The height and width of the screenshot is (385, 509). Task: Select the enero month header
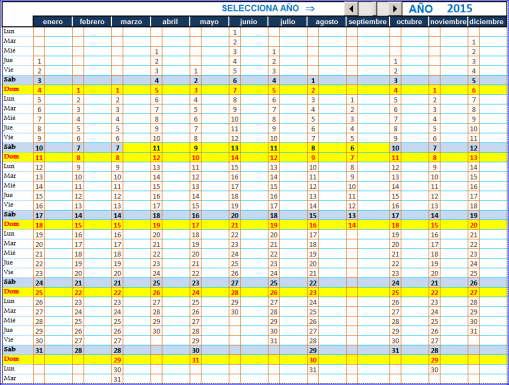point(53,22)
